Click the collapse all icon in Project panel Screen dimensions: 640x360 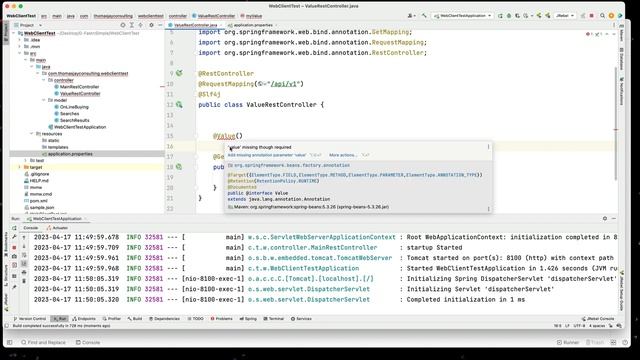(140, 25)
